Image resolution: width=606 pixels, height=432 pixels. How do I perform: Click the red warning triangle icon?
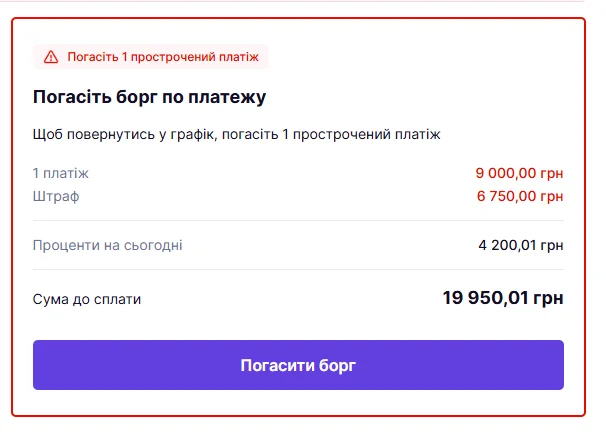(50, 57)
